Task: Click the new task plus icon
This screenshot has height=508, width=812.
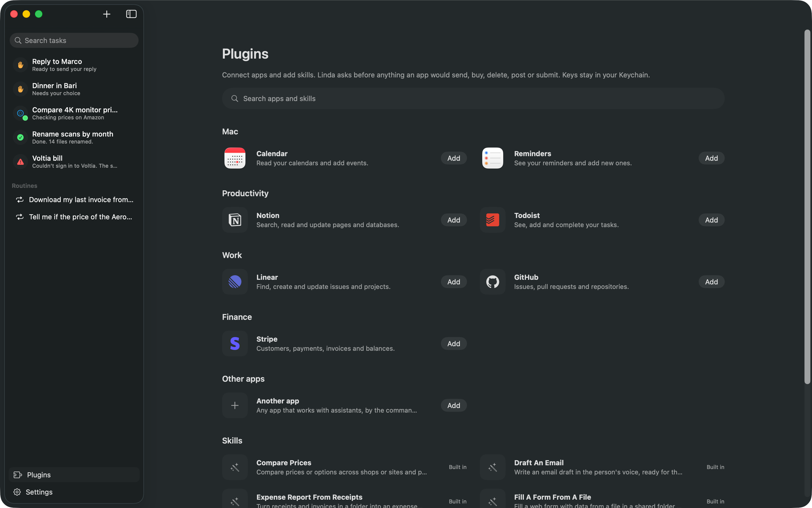Action: [x=107, y=14]
